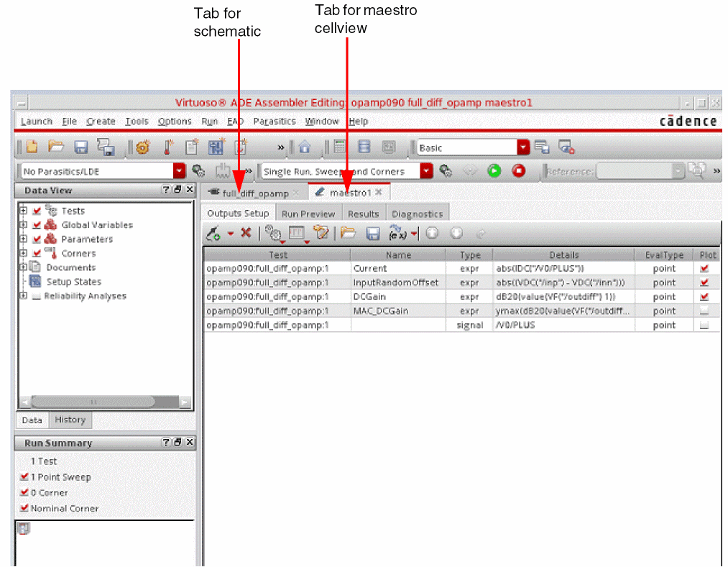Expand the Parameters tree node

(x=23, y=239)
